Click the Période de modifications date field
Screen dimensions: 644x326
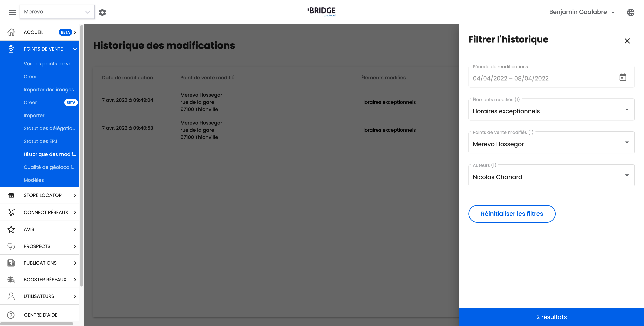[x=538, y=78]
